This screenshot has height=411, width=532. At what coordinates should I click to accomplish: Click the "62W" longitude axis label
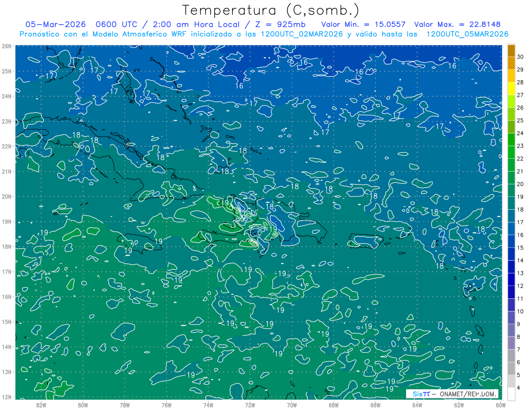459,404
